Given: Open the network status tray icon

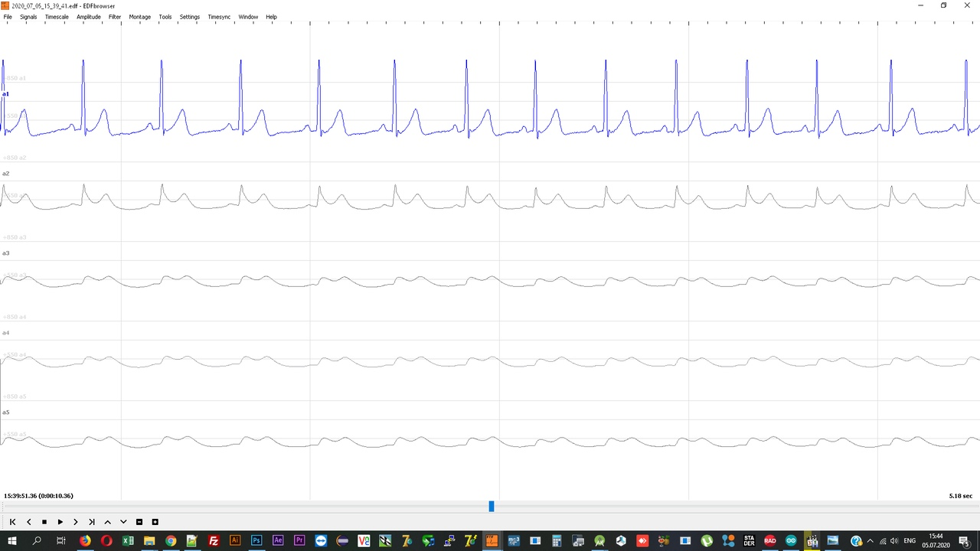Looking at the screenshot, I should 883,541.
